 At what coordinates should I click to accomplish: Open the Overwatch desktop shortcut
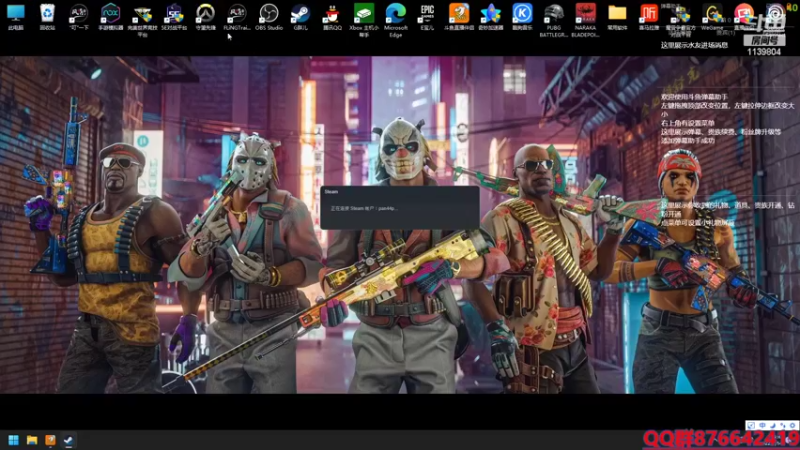[x=205, y=16]
